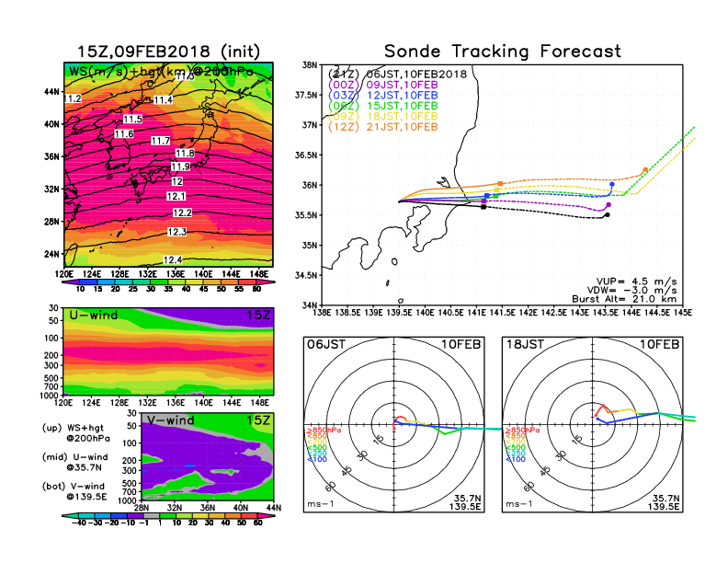Select legend entry '(21Z) 06JST,10FEB2018'

point(397,75)
